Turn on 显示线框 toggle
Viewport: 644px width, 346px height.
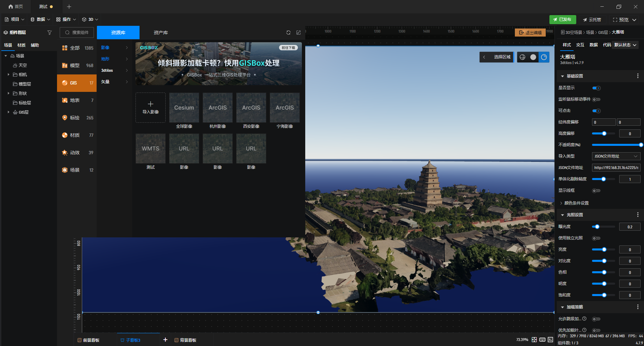[x=596, y=191]
